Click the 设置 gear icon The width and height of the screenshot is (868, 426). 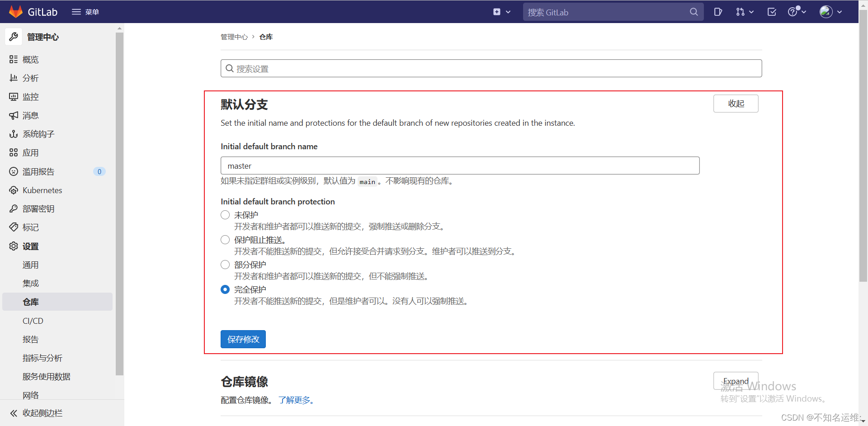tap(14, 246)
